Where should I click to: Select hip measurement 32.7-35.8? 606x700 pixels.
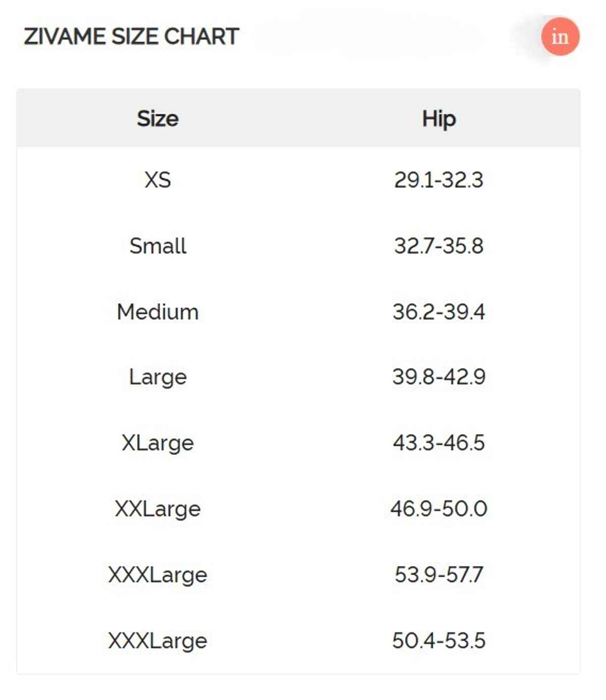439,246
